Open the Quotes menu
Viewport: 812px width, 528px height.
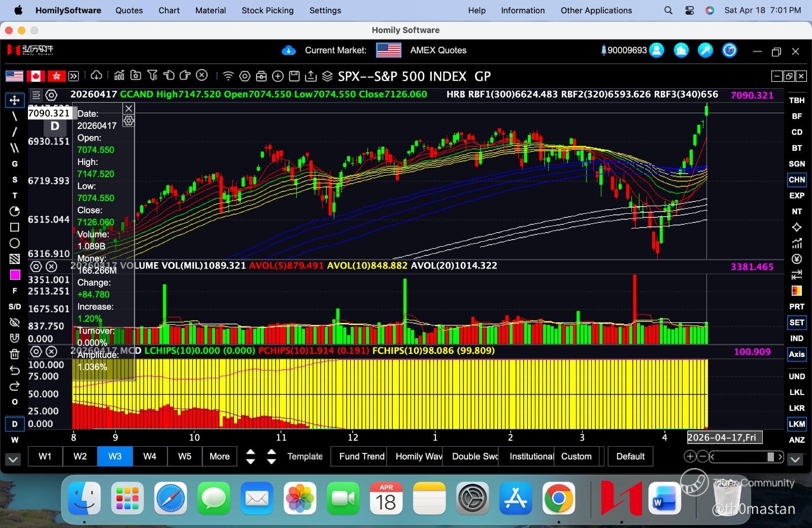[x=129, y=10]
